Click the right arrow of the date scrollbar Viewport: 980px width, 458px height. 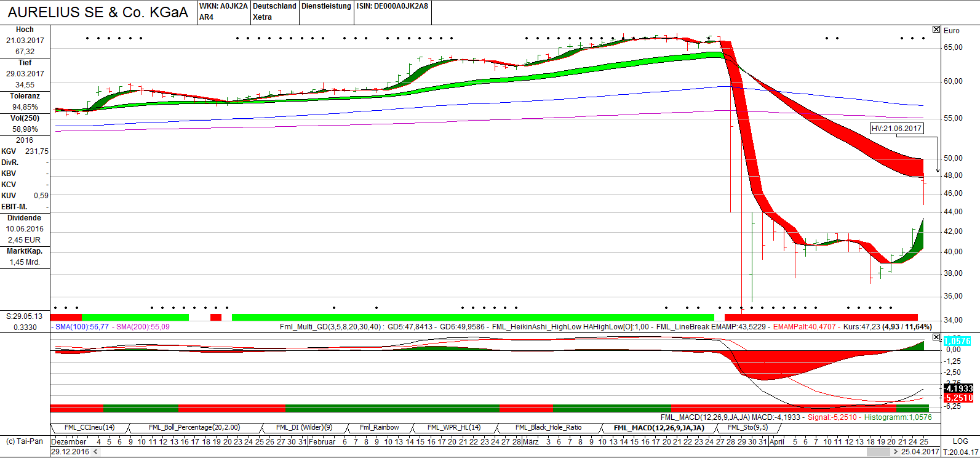point(896,452)
